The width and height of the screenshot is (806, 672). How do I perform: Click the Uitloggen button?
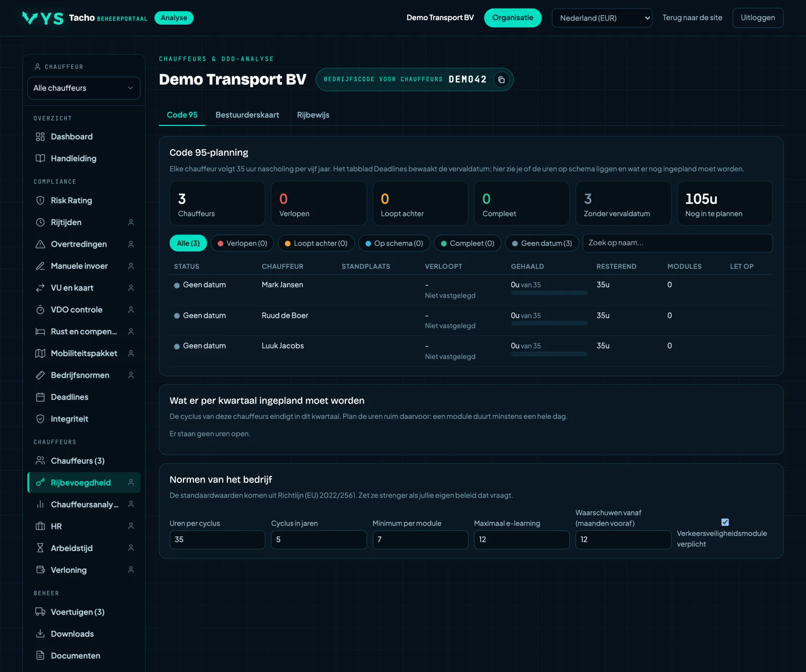(758, 18)
